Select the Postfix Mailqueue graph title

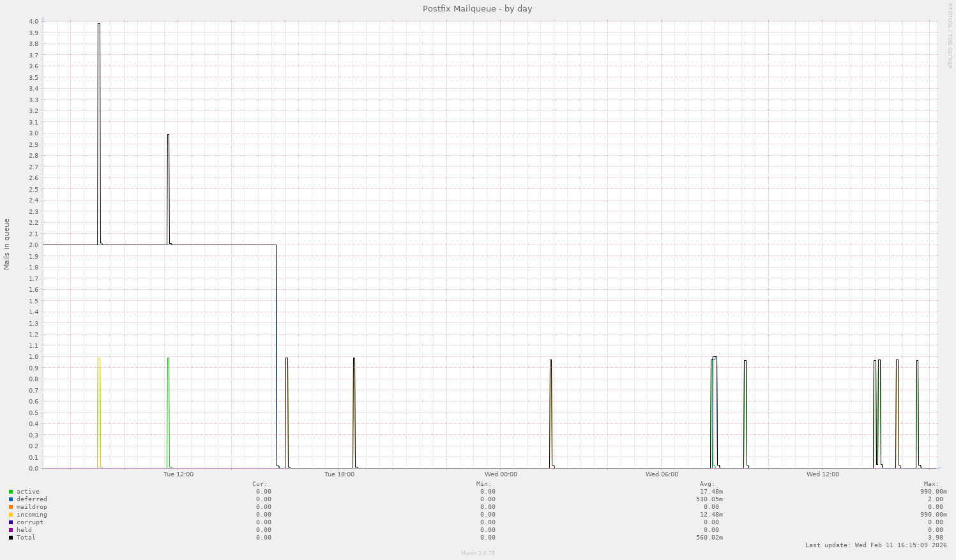tap(477, 8)
